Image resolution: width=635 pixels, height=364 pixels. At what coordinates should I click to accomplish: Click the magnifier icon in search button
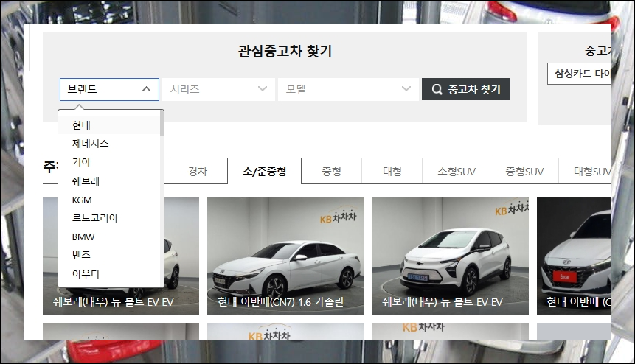(437, 89)
